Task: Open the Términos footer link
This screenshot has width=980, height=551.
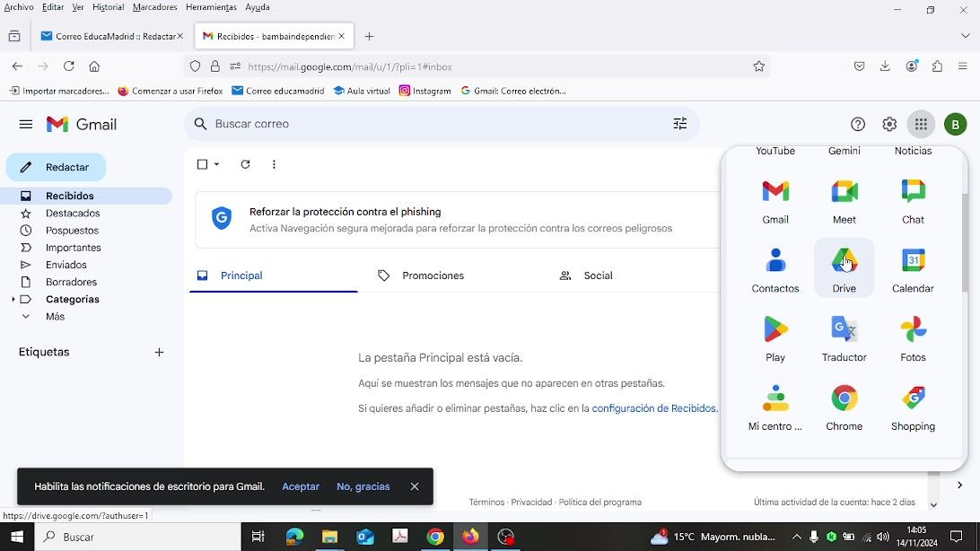Action: pos(486,503)
